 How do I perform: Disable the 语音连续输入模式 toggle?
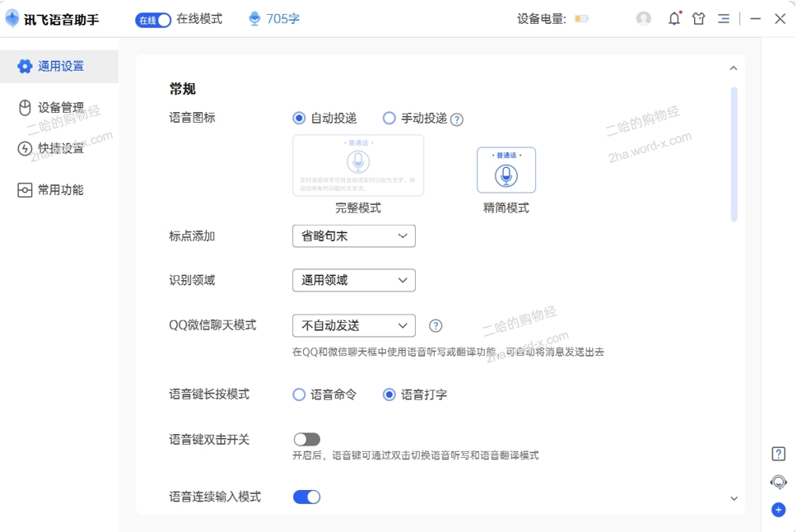click(x=306, y=497)
